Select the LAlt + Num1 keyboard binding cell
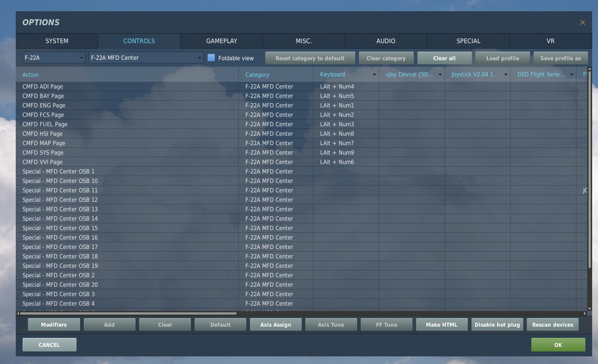Image resolution: width=598 pixels, height=364 pixels. click(x=346, y=105)
